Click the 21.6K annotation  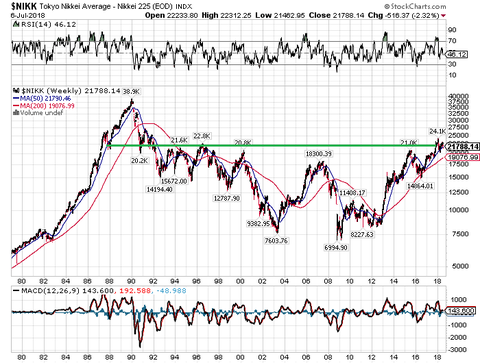[179, 140]
